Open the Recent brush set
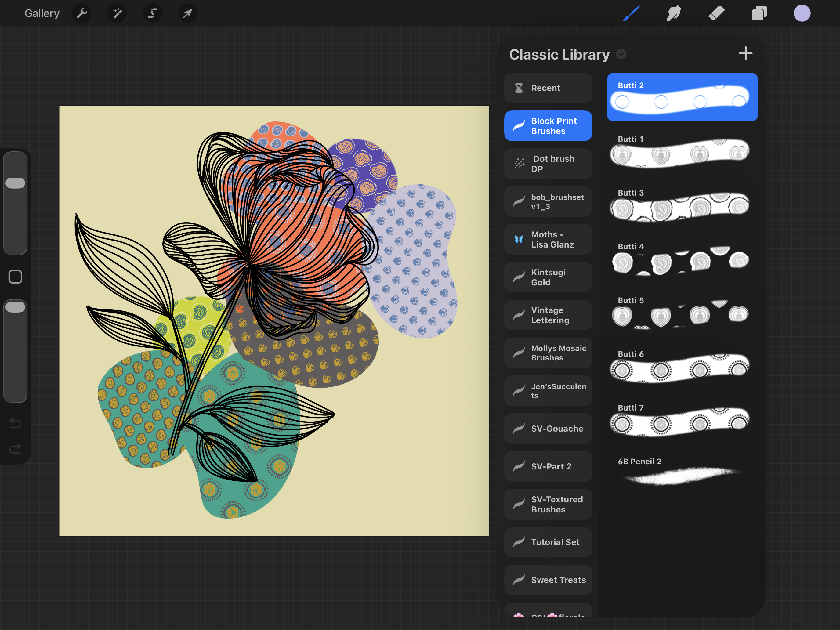Viewport: 840px width, 630px height. [x=548, y=88]
